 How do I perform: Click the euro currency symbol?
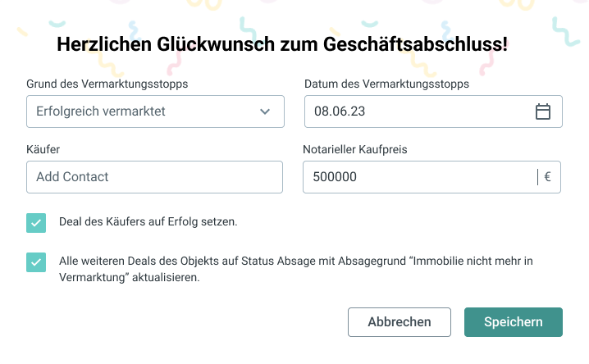[x=547, y=177]
